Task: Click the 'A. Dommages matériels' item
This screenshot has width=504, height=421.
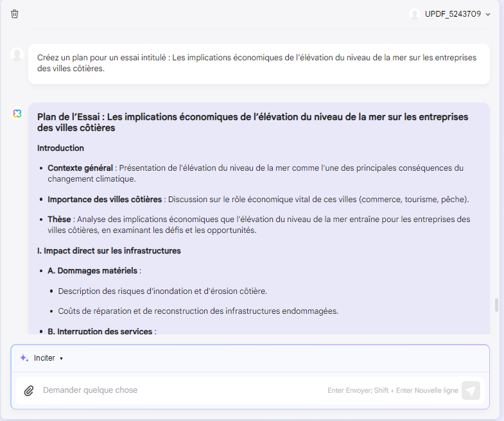Action: pos(94,271)
